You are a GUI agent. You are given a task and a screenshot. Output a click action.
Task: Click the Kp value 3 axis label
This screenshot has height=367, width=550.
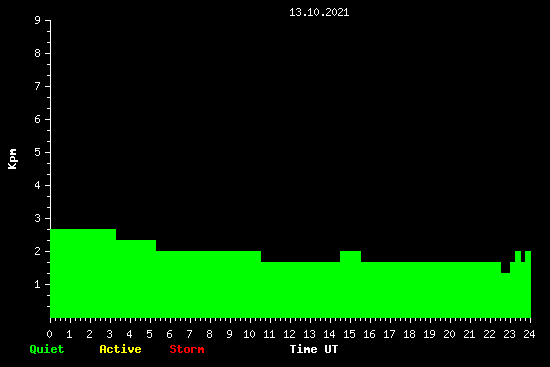coord(38,218)
